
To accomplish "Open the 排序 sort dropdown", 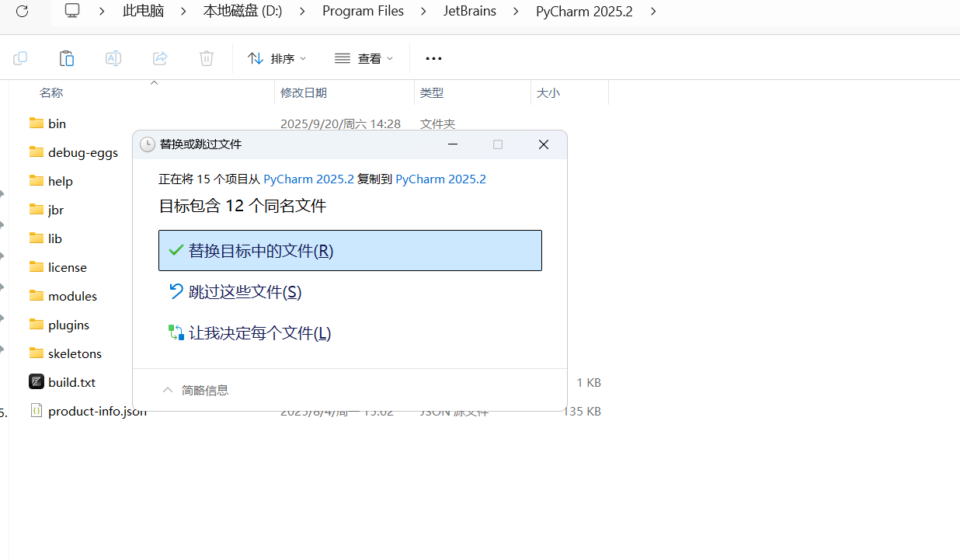I will pos(277,58).
